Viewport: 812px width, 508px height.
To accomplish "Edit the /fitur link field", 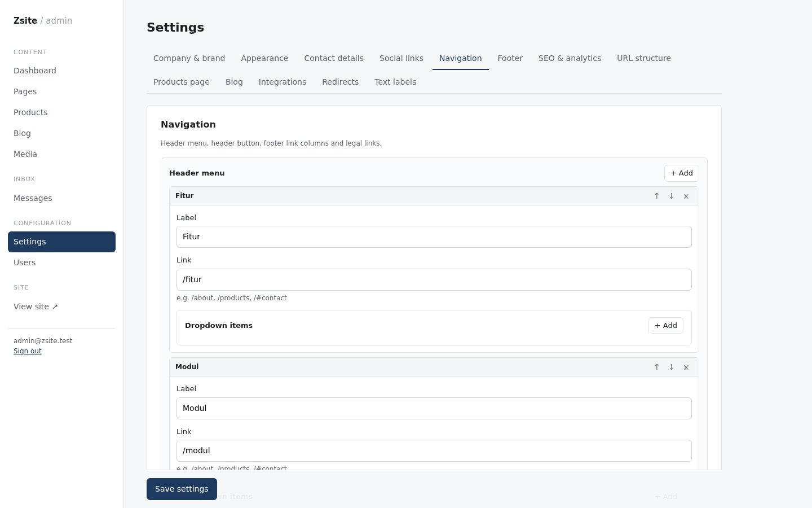I will point(434,279).
